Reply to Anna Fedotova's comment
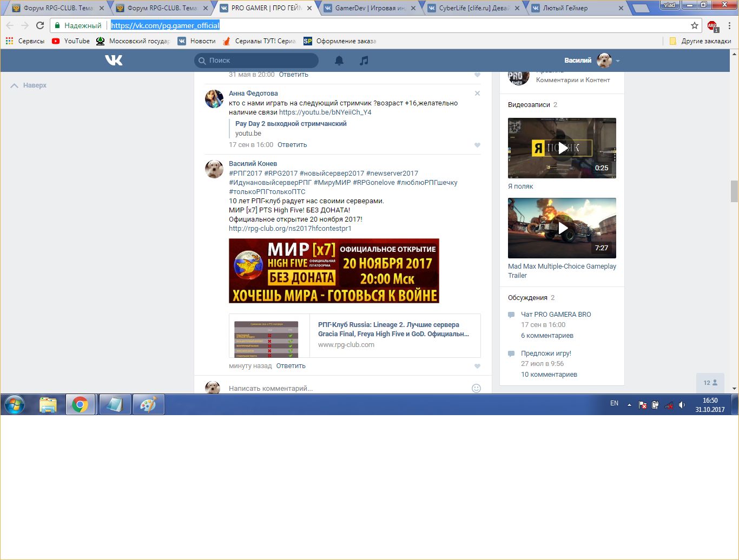The image size is (739, 560). tap(292, 145)
